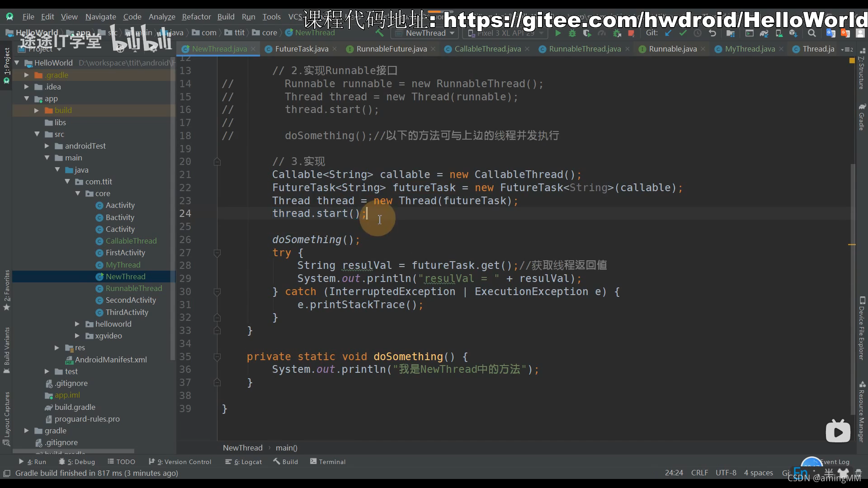868x488 pixels.
Task: Start debugging with the green bug icon
Action: (x=572, y=33)
